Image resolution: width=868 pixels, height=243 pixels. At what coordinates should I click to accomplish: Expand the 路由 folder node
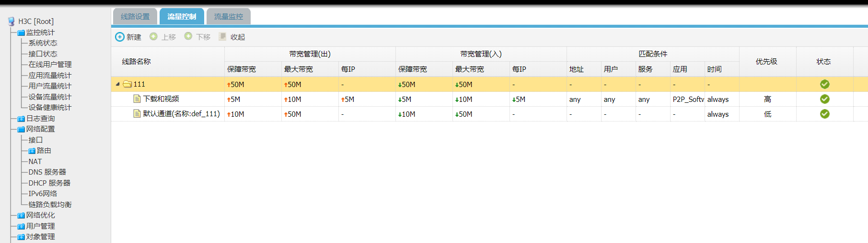click(x=32, y=151)
